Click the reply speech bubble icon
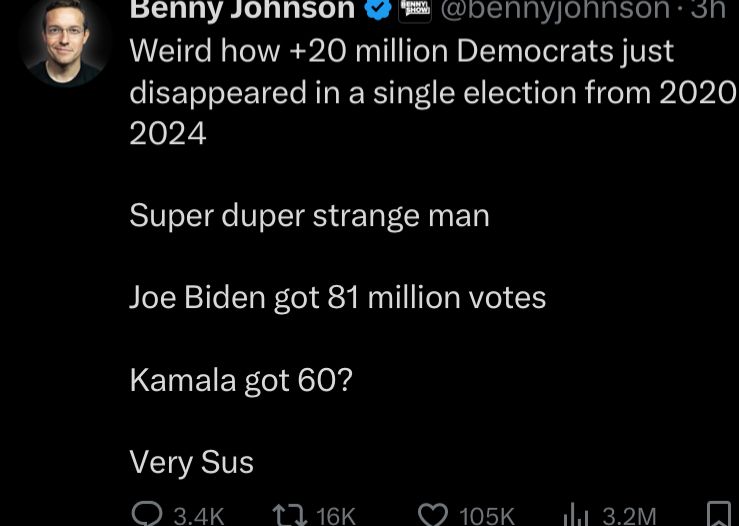The height and width of the screenshot is (526, 739). [147, 515]
